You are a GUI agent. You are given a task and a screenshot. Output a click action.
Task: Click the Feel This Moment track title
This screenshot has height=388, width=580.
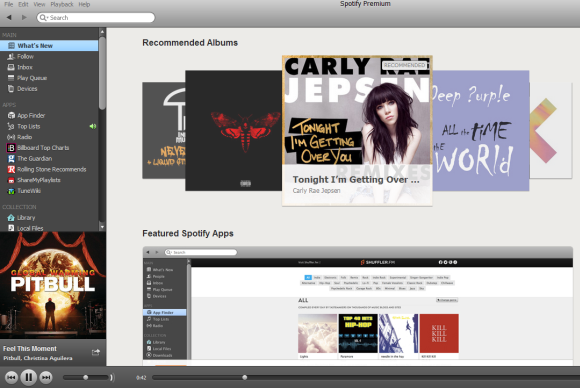30,348
